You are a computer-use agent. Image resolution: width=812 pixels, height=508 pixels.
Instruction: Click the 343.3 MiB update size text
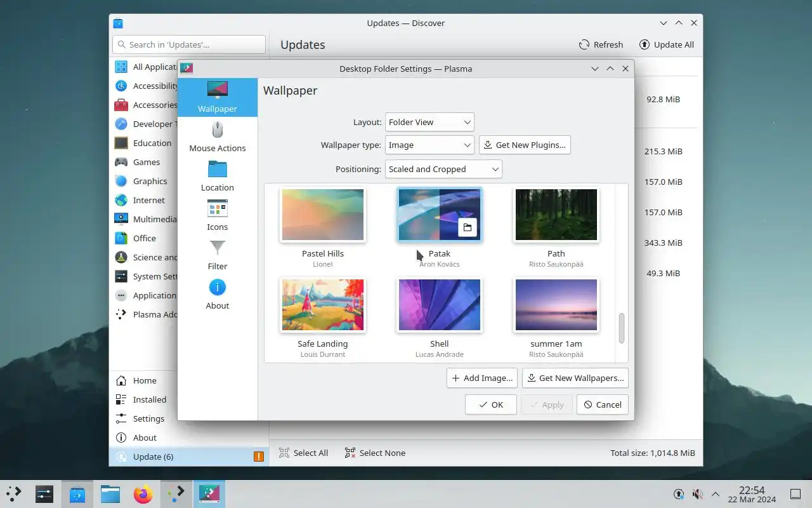664,243
